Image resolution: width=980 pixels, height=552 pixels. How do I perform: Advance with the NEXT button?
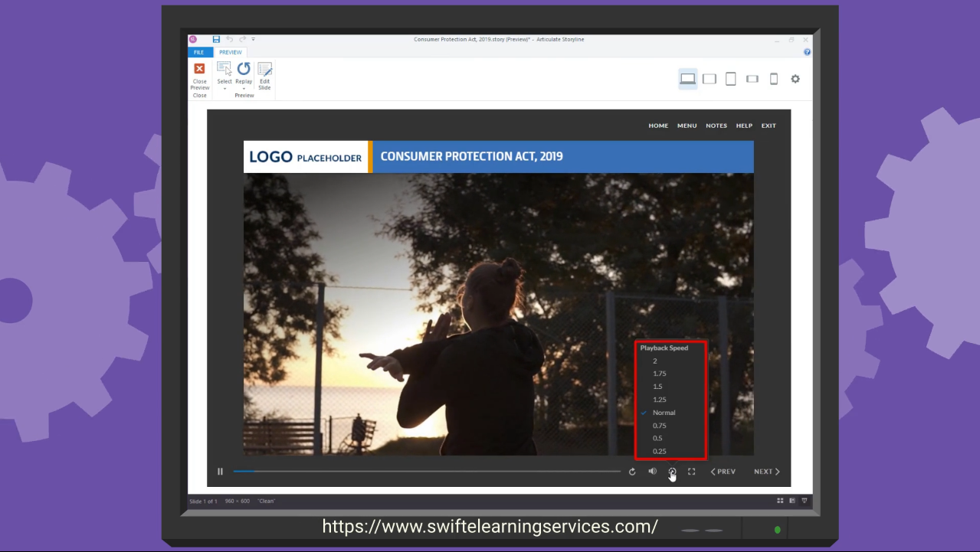767,472
